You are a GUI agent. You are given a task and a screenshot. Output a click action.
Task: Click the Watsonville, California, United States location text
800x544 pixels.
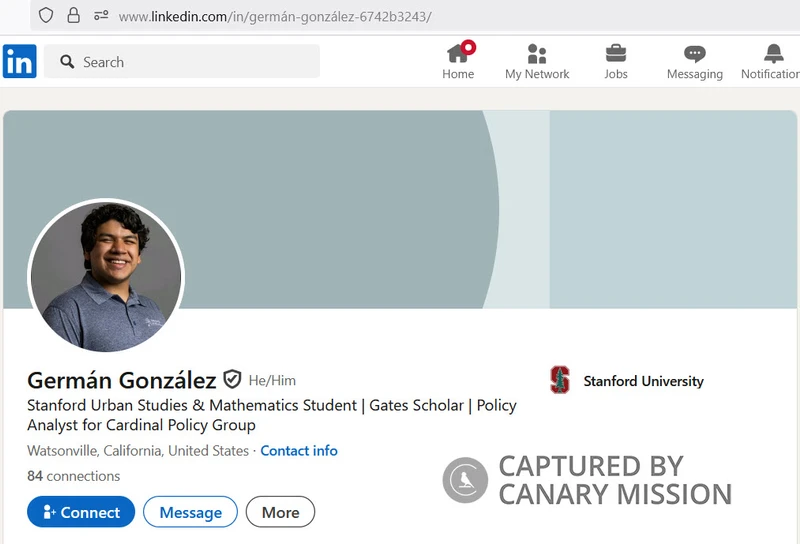138,451
